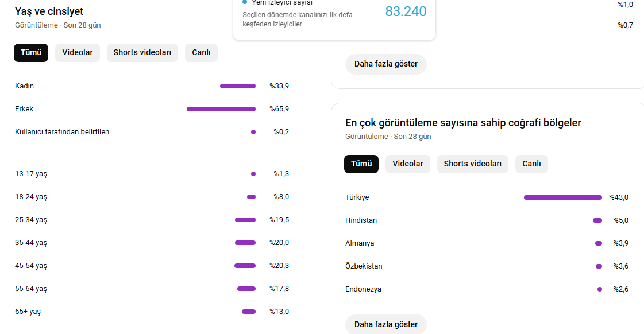Select Tümü chip in coğrafi bölgeler card
The height and width of the screenshot is (334, 644).
(x=361, y=164)
